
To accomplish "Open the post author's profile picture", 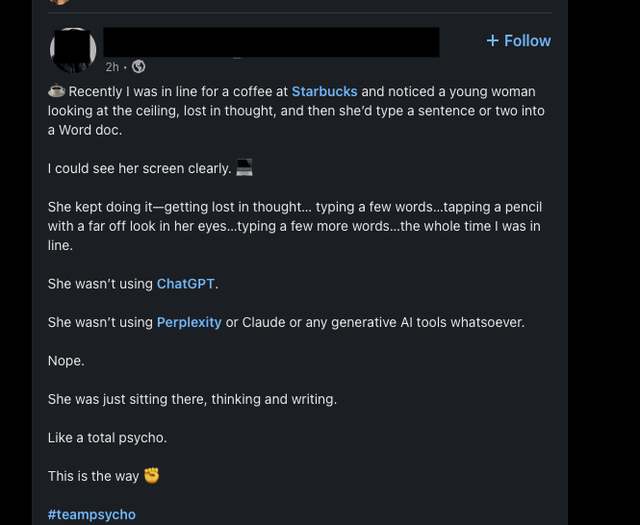I will coord(73,49).
